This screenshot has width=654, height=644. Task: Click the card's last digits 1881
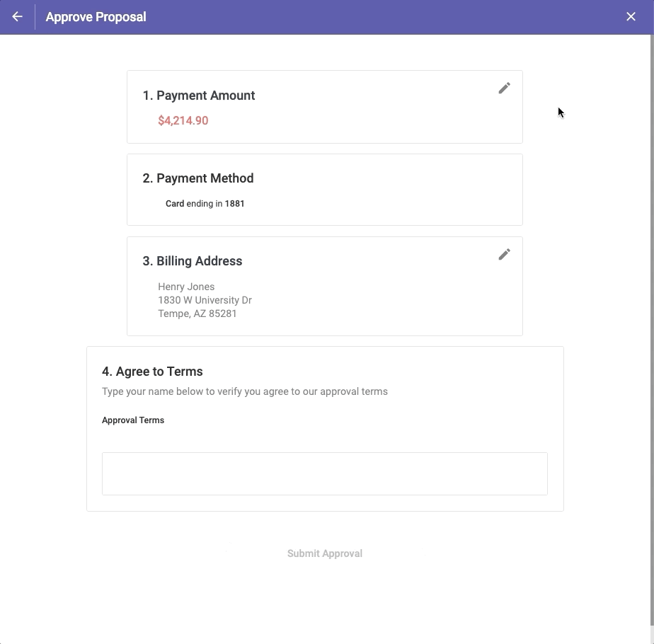(234, 204)
